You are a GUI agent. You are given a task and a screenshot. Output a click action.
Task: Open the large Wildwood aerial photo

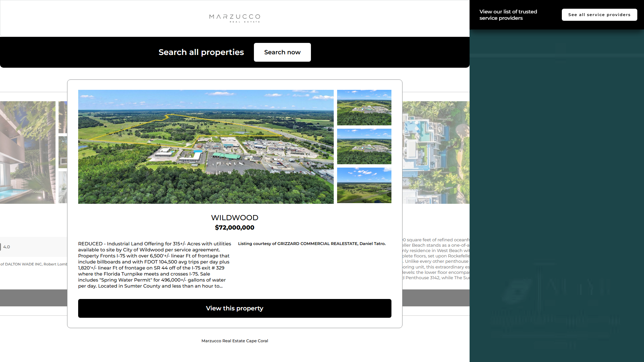tap(206, 146)
